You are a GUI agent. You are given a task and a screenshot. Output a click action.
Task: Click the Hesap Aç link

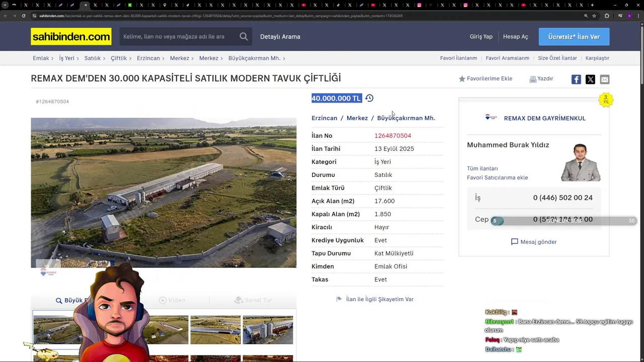[x=516, y=37]
